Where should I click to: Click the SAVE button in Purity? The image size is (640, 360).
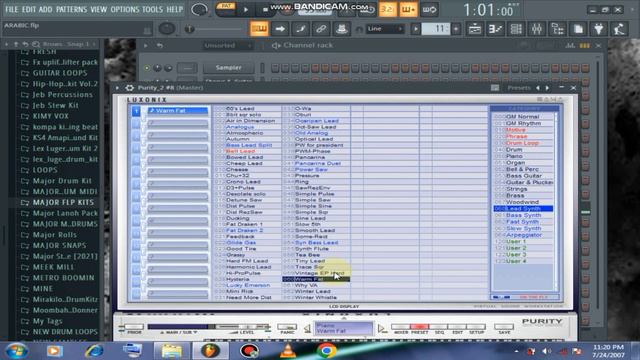point(504,327)
